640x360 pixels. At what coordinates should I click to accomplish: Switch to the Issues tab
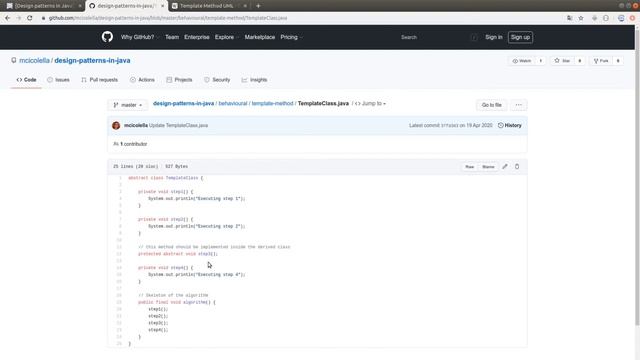click(58, 80)
